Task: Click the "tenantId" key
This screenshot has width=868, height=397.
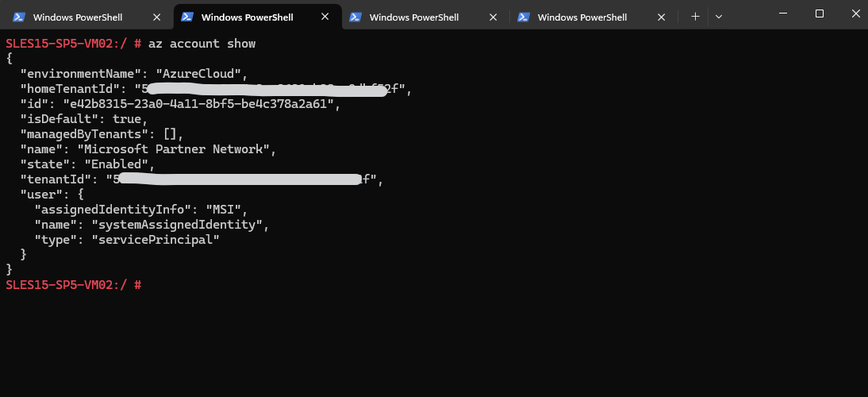Action: 56,179
